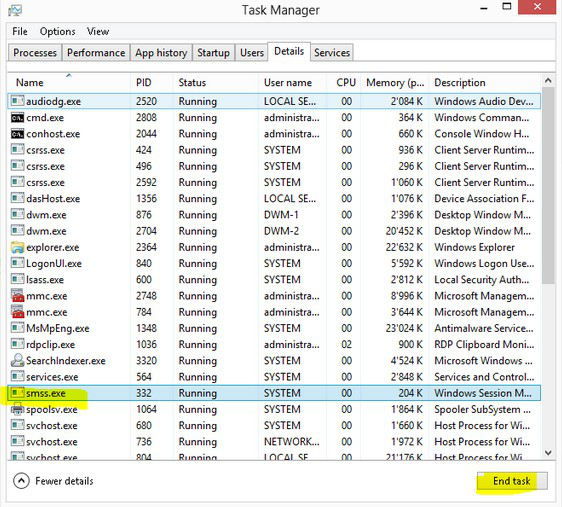Screen dimensions: 562x507
Task: Click the scrollbar down arrow
Action: (x=548, y=453)
